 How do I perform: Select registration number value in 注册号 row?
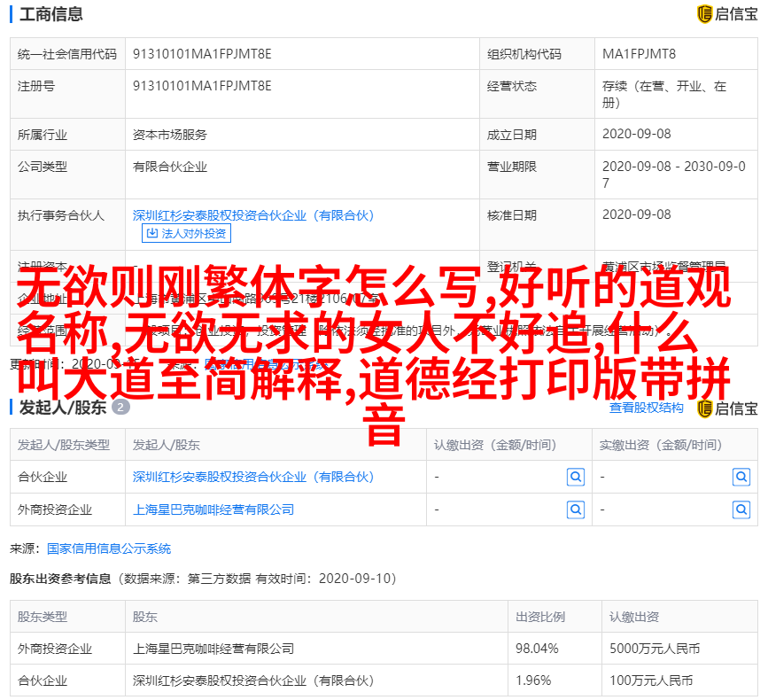tap(202, 86)
